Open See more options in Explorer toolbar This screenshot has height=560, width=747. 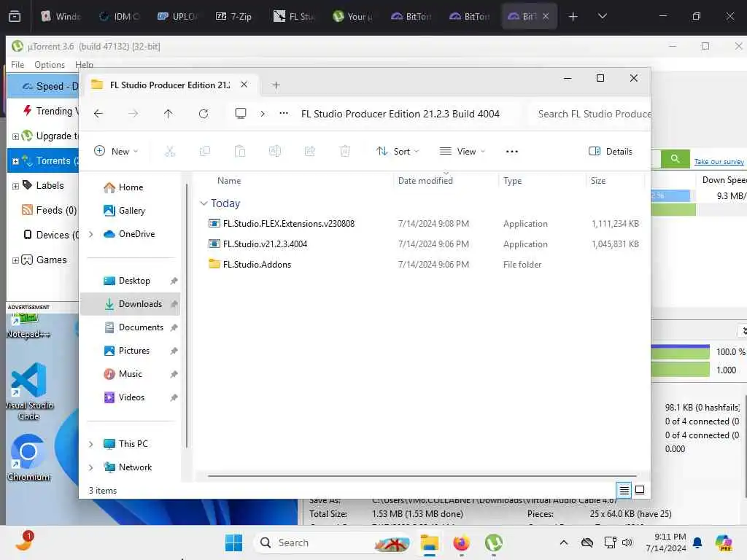511,152
